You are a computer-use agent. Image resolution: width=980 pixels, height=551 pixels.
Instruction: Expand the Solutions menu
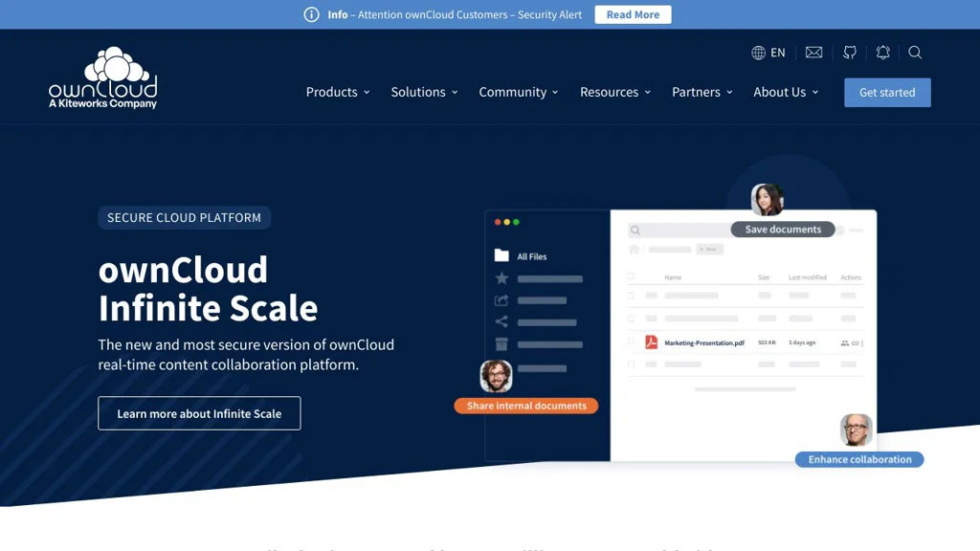click(x=424, y=92)
